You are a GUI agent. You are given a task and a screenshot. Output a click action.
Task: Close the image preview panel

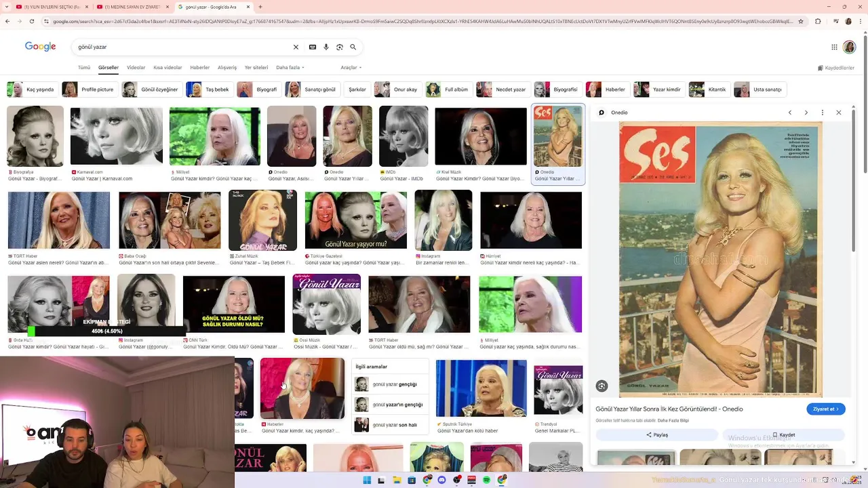tap(839, 113)
